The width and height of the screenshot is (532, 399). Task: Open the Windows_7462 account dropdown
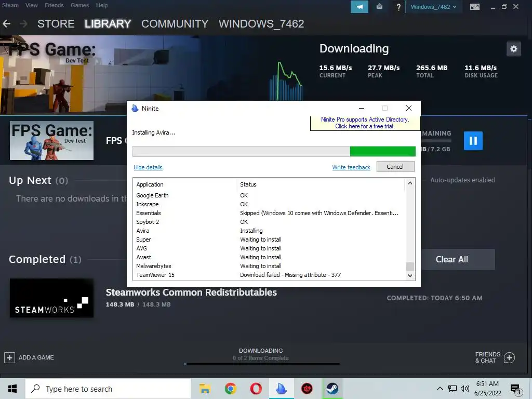[x=433, y=7]
